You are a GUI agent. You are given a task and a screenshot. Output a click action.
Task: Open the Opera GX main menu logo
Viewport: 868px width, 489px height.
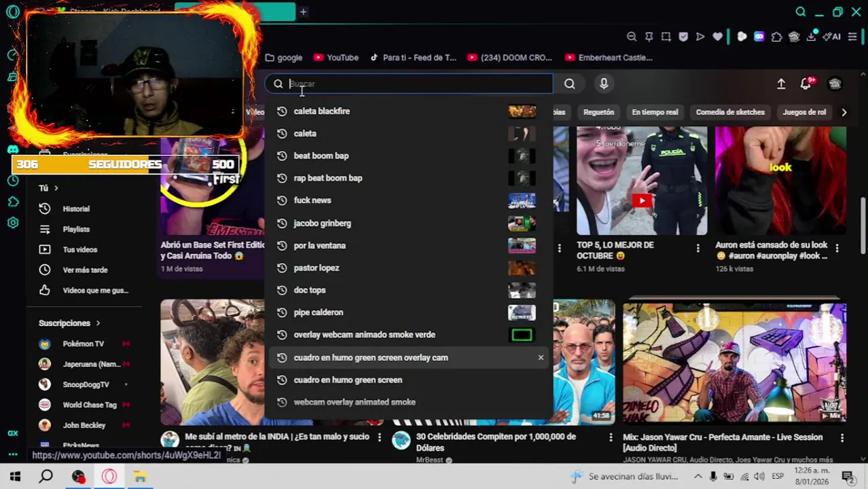click(13, 12)
